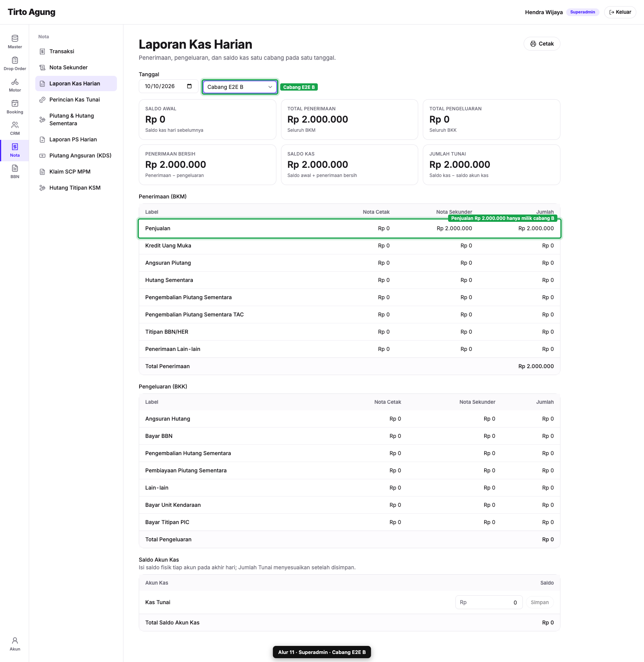Screen dimensions: 644x662
Task: Open the Booking calendar icon
Action: [x=15, y=103]
